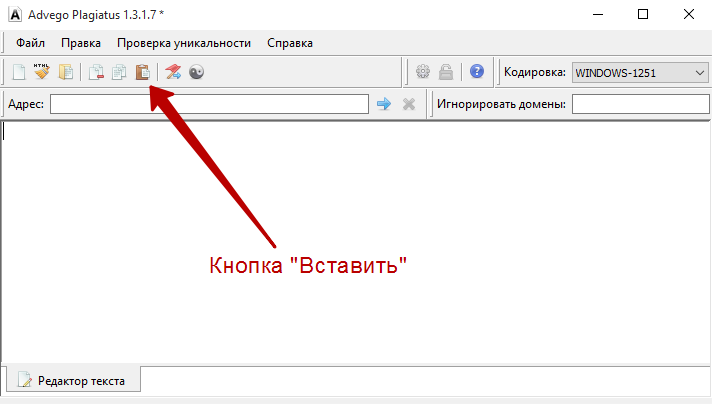Go to address with the blue arrow
The height and width of the screenshot is (404, 712).
(384, 104)
